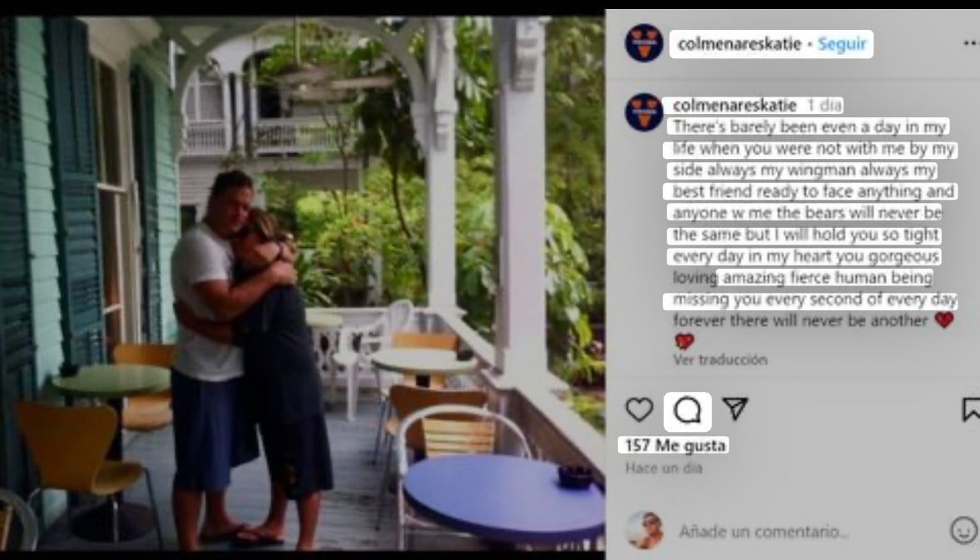The height and width of the screenshot is (560, 980).
Task: Click your own avatar near comment box
Action: pos(645,531)
